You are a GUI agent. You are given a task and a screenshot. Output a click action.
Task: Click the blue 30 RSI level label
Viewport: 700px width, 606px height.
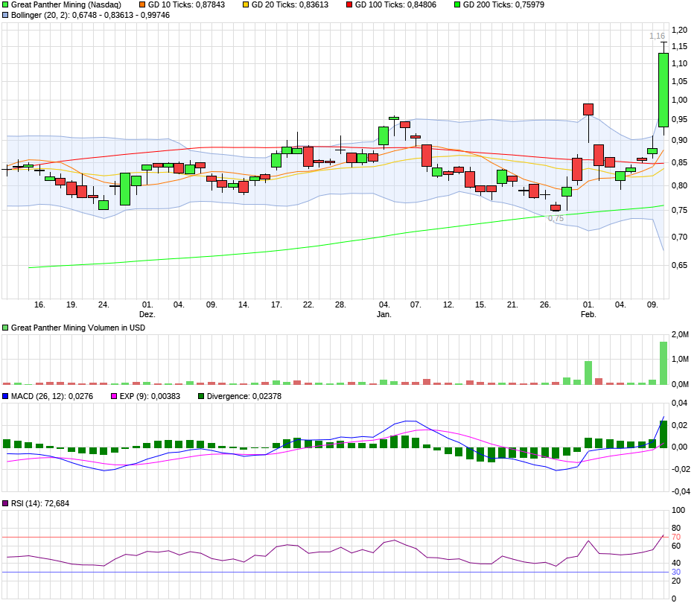[x=676, y=572]
